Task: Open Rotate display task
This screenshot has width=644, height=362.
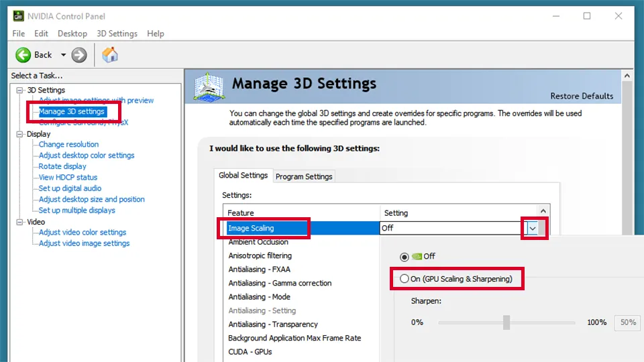Action: (62, 166)
